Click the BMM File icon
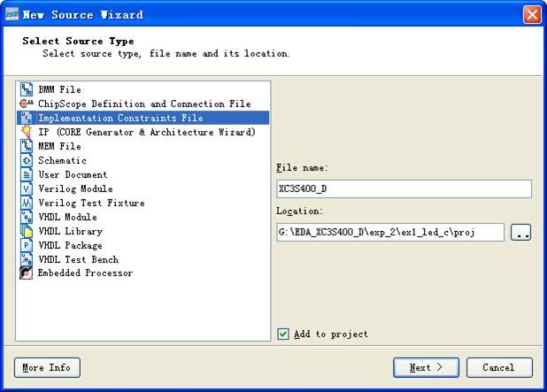The height and width of the screenshot is (392, 547). pos(26,89)
